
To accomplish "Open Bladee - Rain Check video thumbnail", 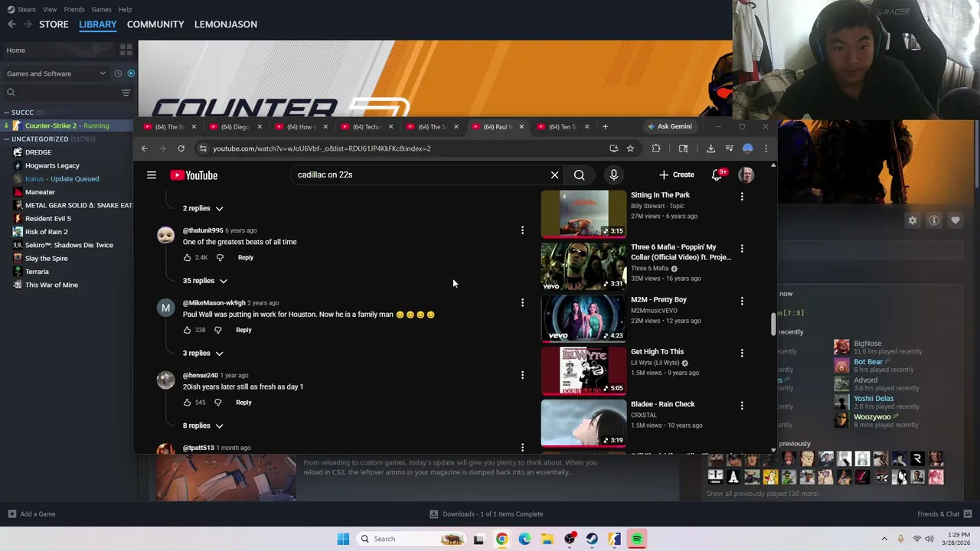I will (583, 423).
